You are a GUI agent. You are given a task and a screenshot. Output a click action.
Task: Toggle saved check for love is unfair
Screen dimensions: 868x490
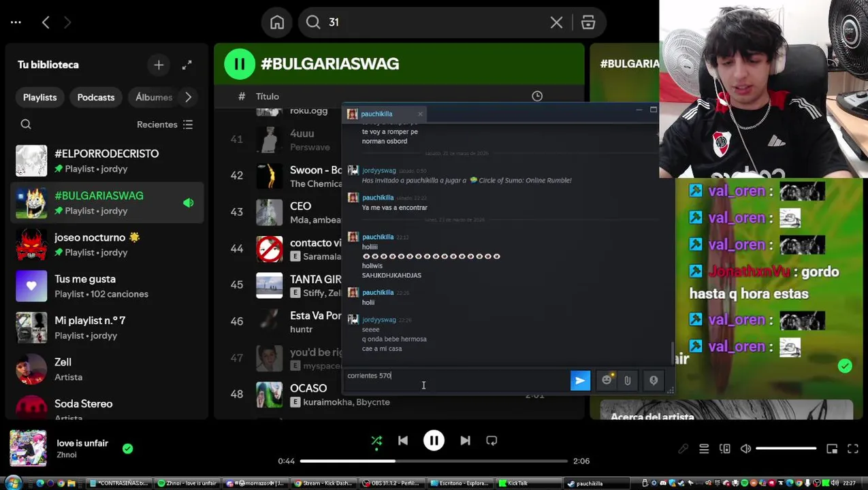coord(127,448)
